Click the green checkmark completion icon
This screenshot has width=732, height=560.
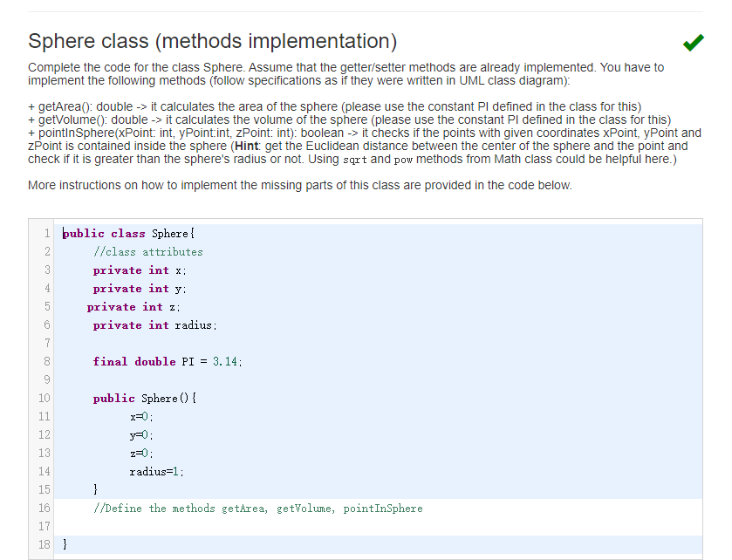693,42
